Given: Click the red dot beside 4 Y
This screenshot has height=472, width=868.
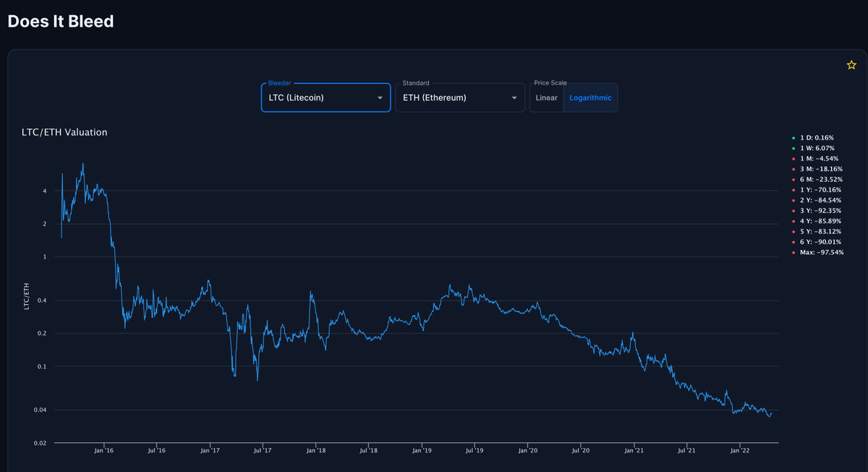Looking at the screenshot, I should (x=793, y=221).
